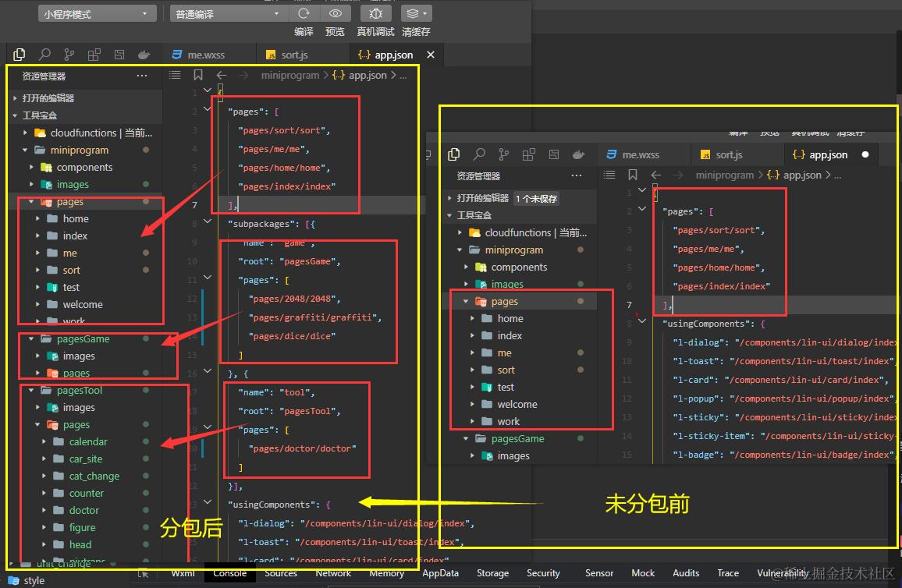Expand cloudfunctions folder in left window
Viewport: 902px width, 588px height.
pos(25,133)
